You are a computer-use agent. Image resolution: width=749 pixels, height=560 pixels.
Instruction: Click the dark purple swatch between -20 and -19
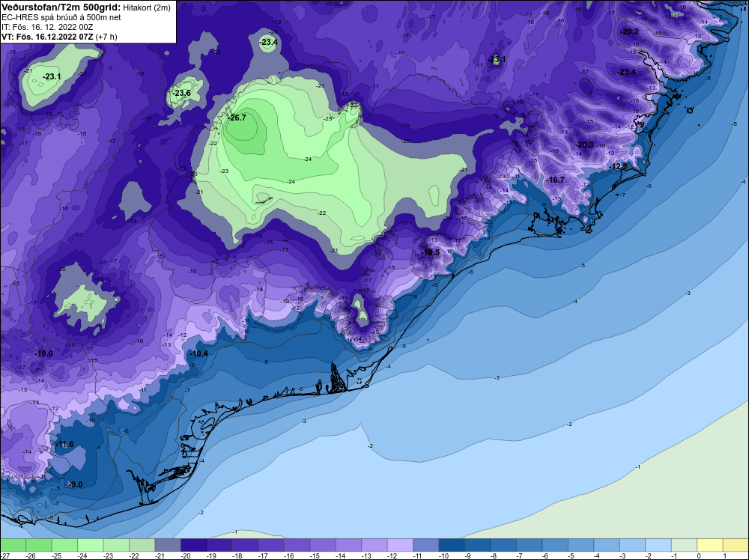(193, 545)
